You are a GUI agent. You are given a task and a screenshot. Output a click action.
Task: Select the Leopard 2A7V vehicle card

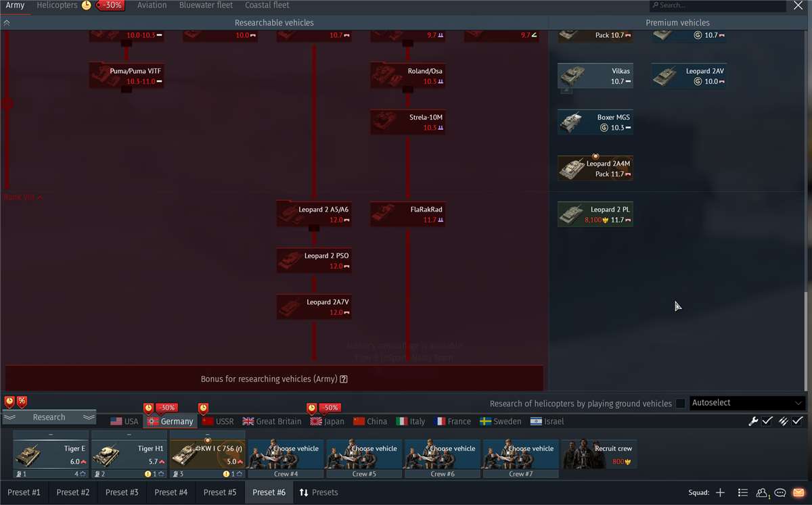(314, 307)
